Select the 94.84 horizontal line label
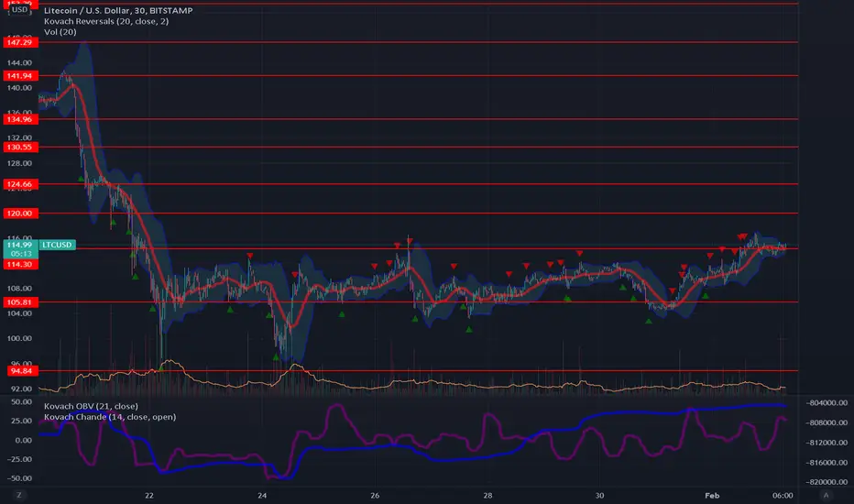The height and width of the screenshot is (504, 854). (x=22, y=371)
